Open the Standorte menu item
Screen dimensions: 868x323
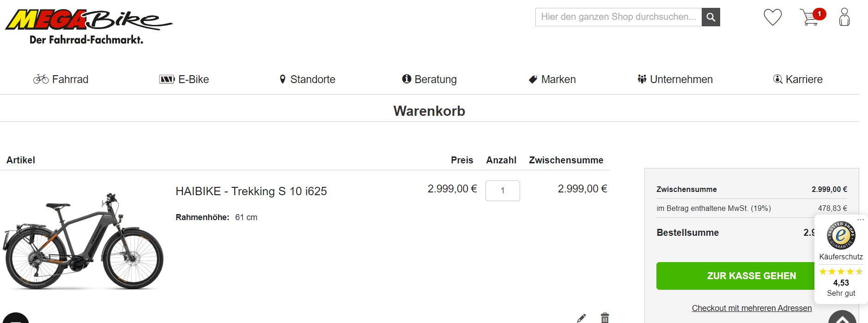(307, 79)
